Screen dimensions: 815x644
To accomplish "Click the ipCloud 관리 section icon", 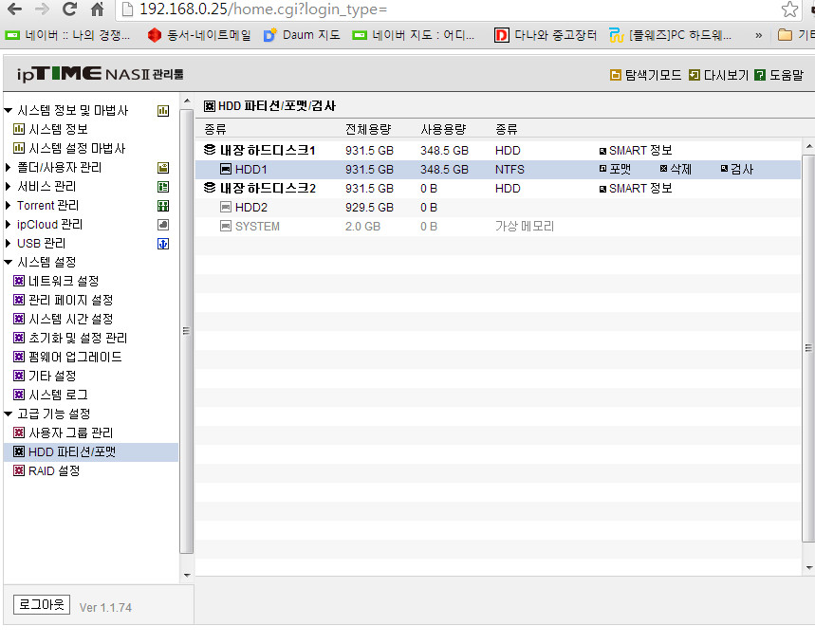I will coord(163,225).
